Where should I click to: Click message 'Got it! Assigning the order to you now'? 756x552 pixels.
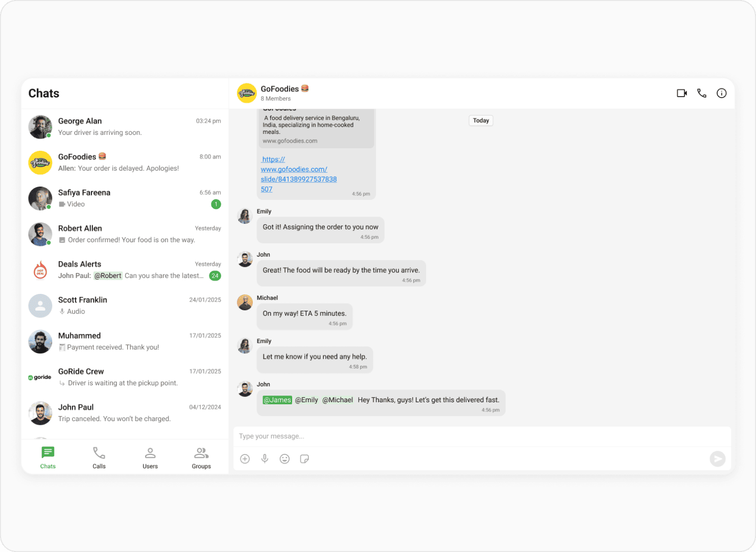(320, 230)
